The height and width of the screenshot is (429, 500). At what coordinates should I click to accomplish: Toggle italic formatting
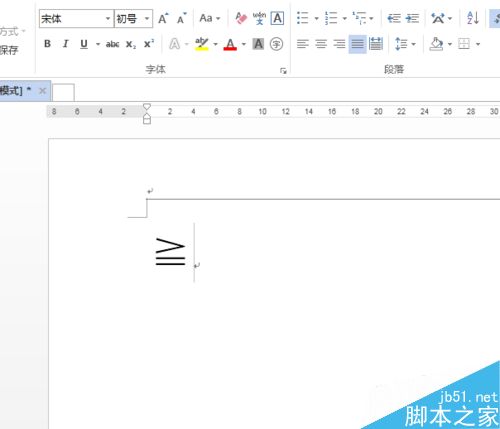pyautogui.click(x=66, y=44)
